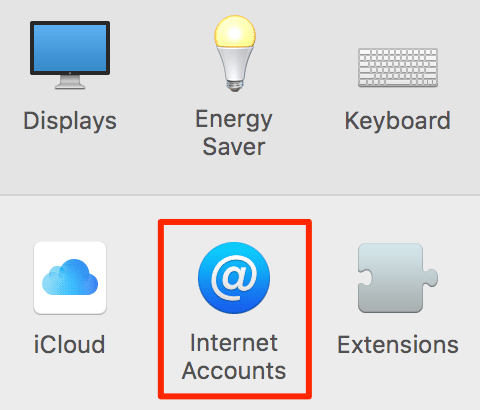Select the Keyboard text label
This screenshot has width=480, height=410.
click(x=398, y=121)
